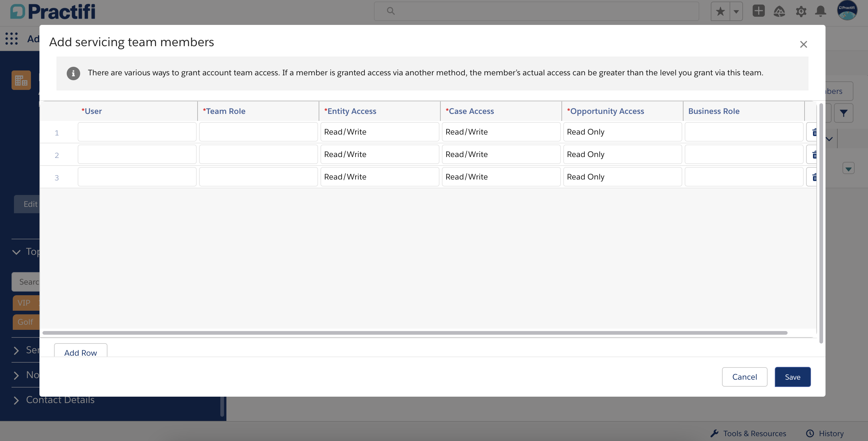
Task: Open Case Access dropdown in row 1
Action: coord(501,132)
